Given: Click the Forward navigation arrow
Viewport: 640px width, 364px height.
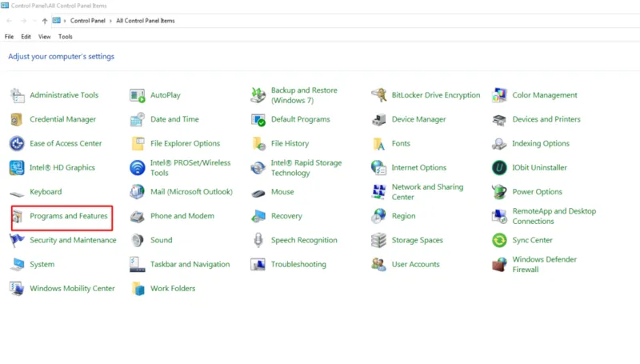Looking at the screenshot, I should [x=23, y=21].
